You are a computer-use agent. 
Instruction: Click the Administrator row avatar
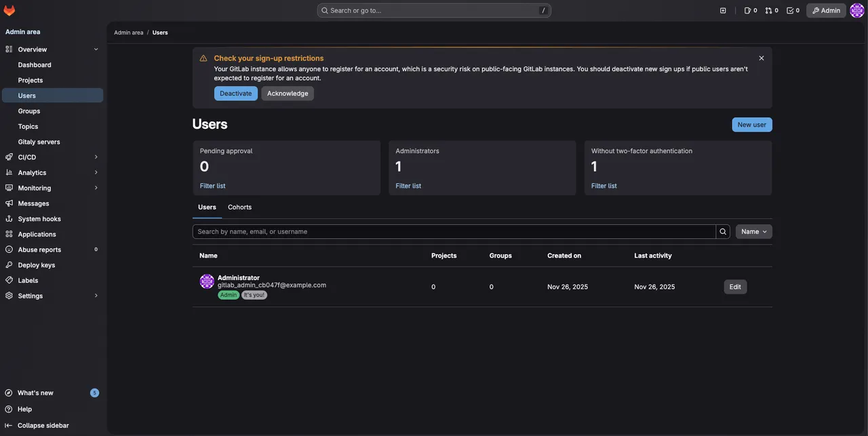tap(207, 281)
